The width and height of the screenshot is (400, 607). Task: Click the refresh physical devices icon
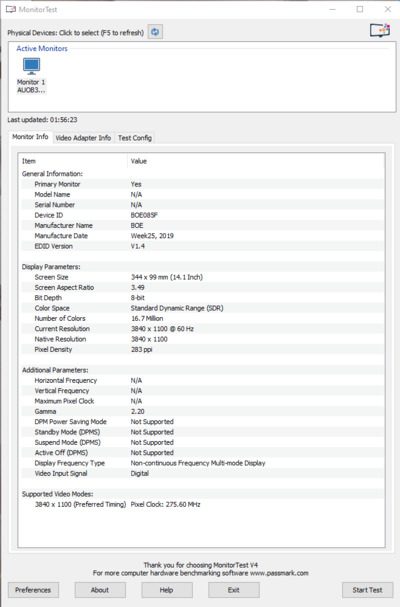[155, 32]
